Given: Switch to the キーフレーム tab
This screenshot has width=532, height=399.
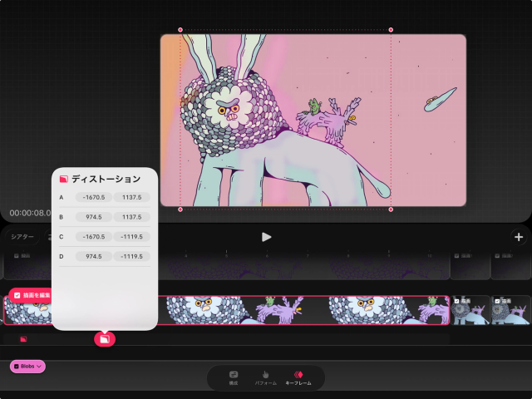Looking at the screenshot, I should pyautogui.click(x=298, y=378).
